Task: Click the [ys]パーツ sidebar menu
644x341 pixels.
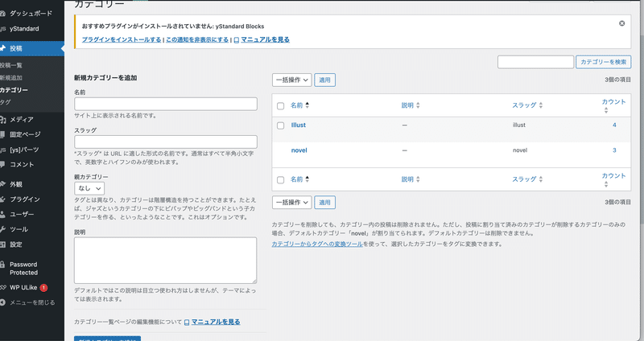Action: (24, 150)
